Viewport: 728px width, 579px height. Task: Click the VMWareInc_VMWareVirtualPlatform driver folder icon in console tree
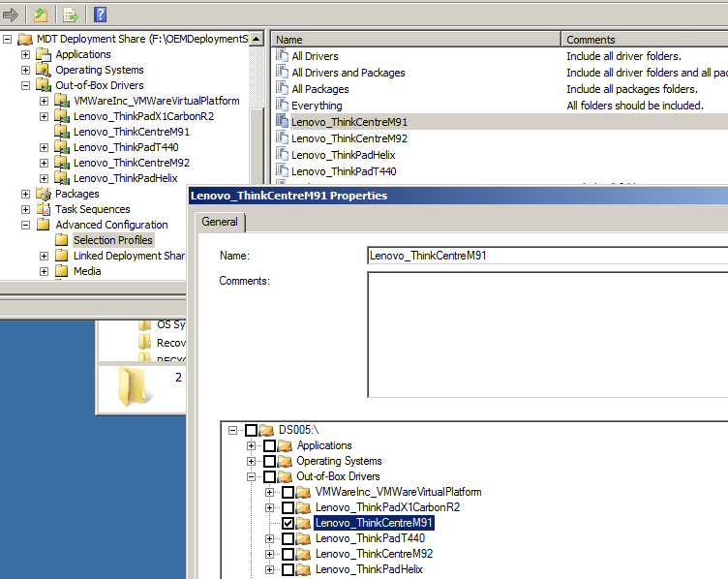tap(62, 101)
